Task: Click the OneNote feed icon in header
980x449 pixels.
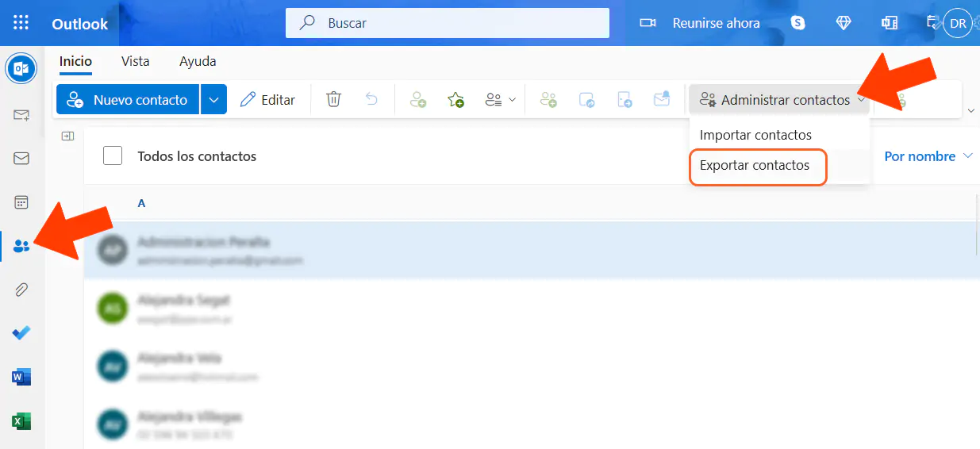Action: coord(889,23)
